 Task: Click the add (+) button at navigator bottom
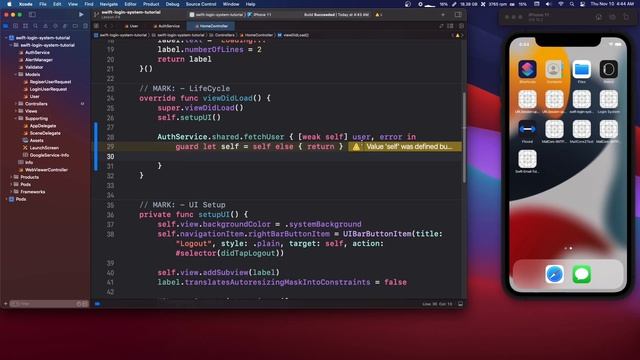click(x=6, y=304)
